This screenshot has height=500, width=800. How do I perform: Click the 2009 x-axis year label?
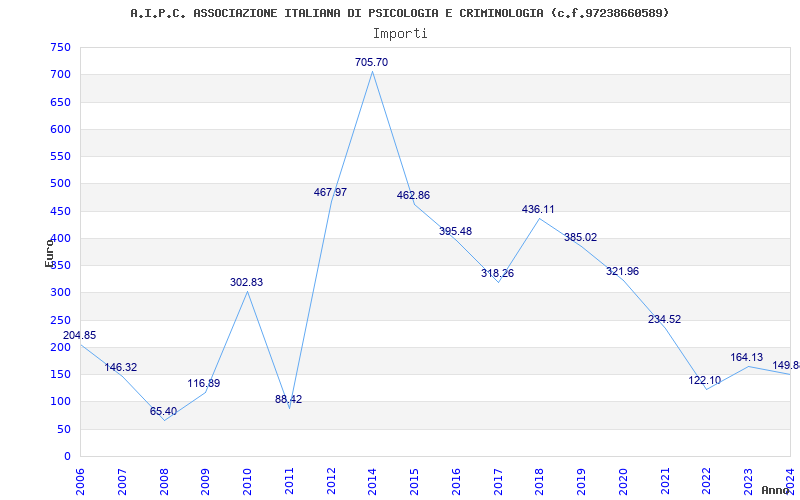(x=206, y=482)
